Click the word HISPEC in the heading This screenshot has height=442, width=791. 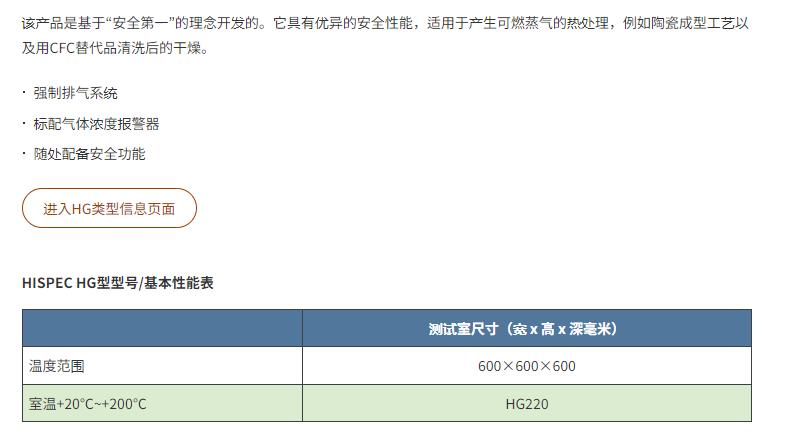click(47, 283)
